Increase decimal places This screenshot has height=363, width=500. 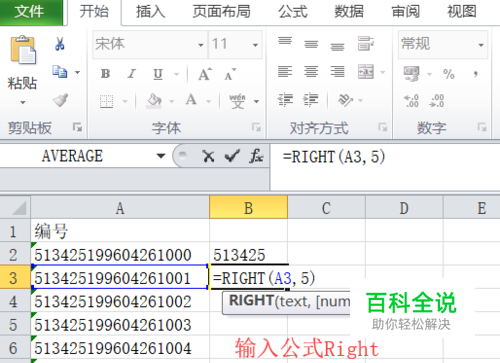tap(411, 101)
